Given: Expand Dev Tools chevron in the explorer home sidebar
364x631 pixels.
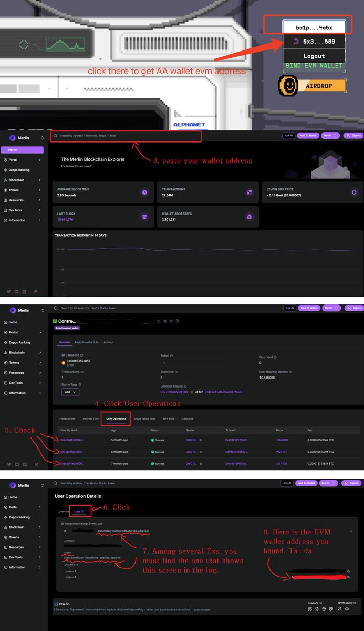Looking at the screenshot, I should point(40,210).
